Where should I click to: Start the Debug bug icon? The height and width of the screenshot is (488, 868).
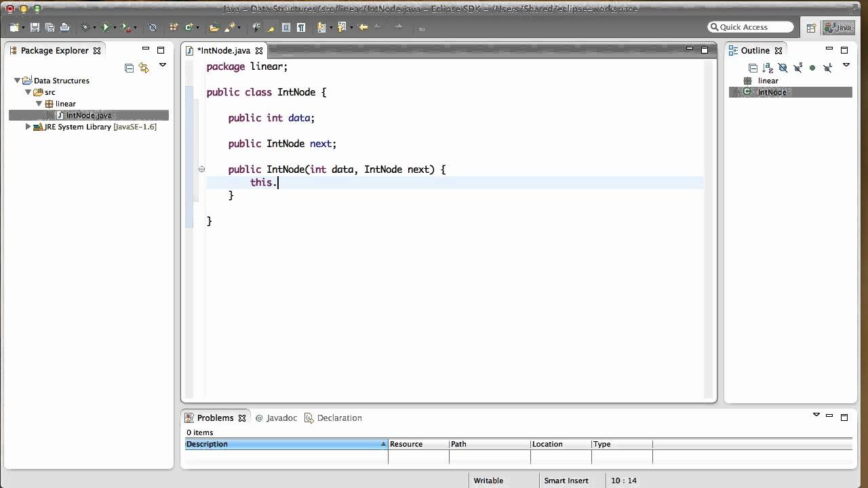(85, 27)
